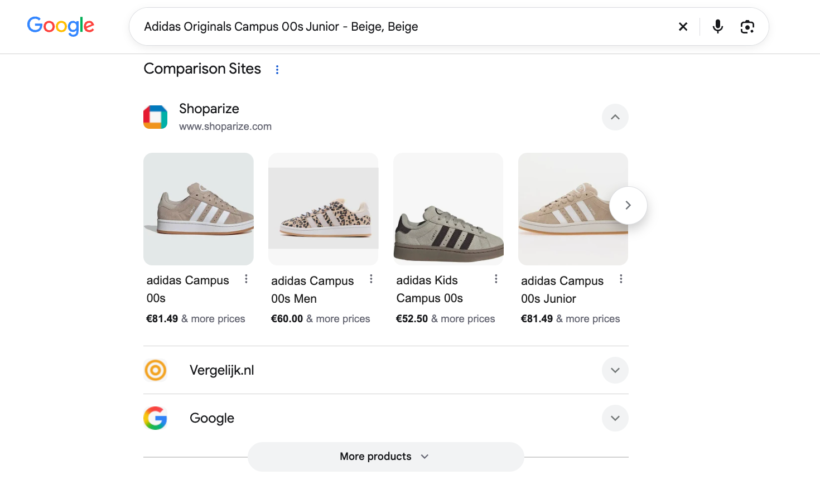Image resolution: width=820 pixels, height=504 pixels.
Task: Start voice search with microphone icon
Action: coord(718,27)
